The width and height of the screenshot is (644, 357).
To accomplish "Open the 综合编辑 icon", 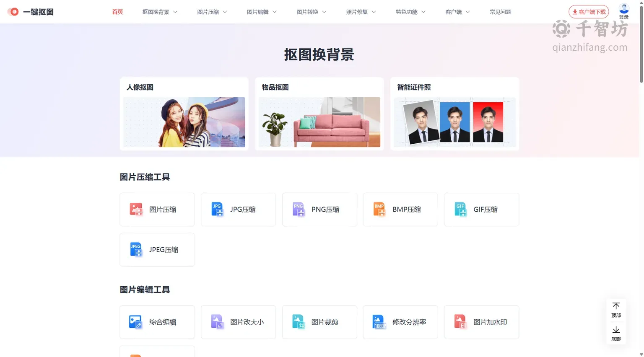I will coord(136,322).
